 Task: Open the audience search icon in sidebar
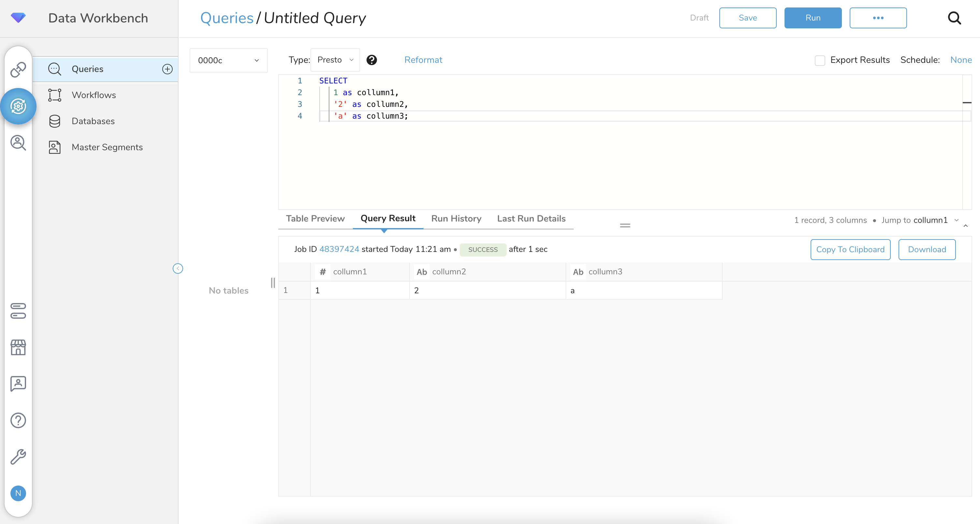pos(18,143)
